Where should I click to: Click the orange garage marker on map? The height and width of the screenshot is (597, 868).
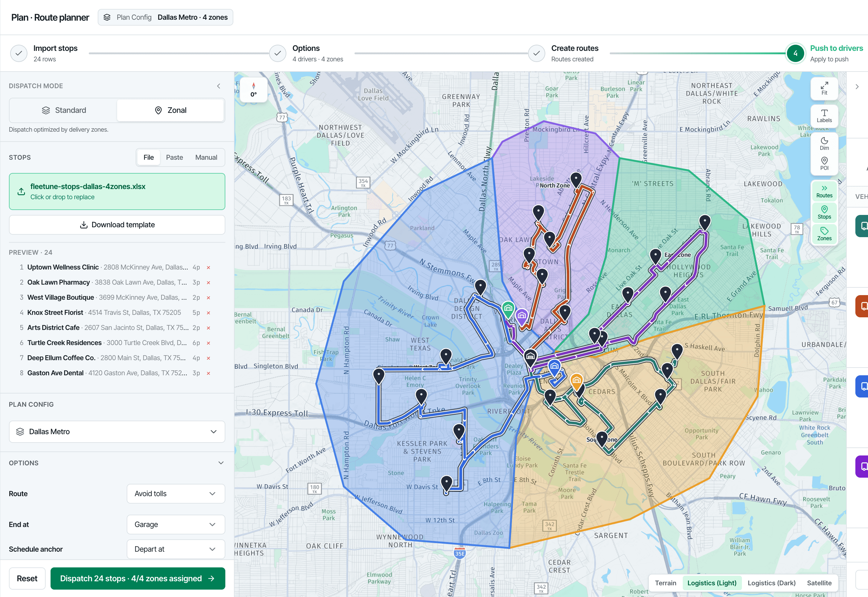(576, 381)
